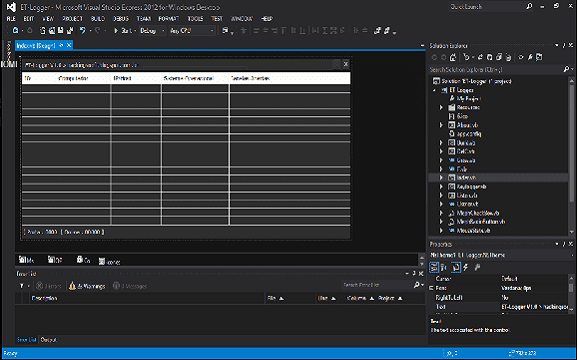Viewport: 578px width, 360px height.
Task: Select the RightToLeft property row
Action: [498, 297]
